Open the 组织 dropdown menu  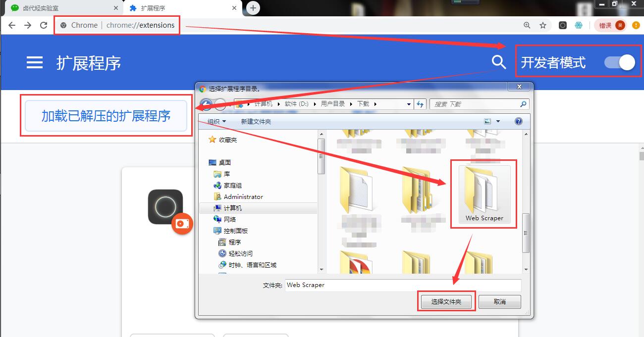pos(216,121)
